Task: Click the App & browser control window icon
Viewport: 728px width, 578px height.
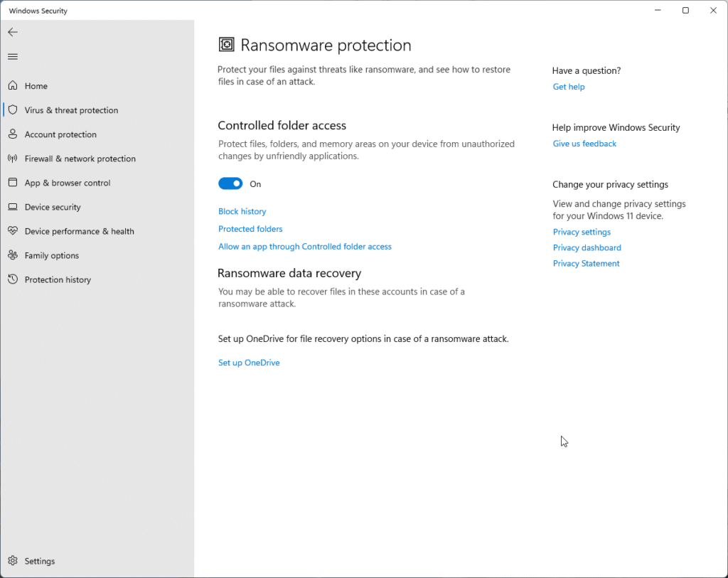Action: pyautogui.click(x=13, y=183)
